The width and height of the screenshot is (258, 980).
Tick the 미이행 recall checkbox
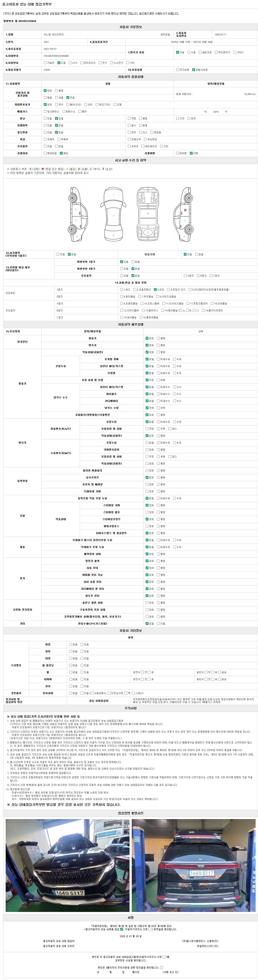point(177,153)
